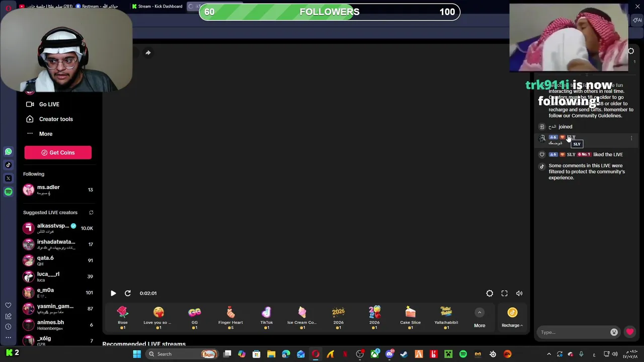Send the Ice Cream Cone gift
Image resolution: width=644 pixels, height=362 pixels.
(x=302, y=318)
